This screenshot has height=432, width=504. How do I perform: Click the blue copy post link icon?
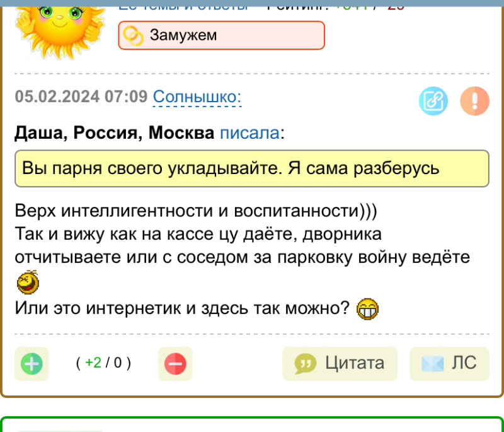433,101
